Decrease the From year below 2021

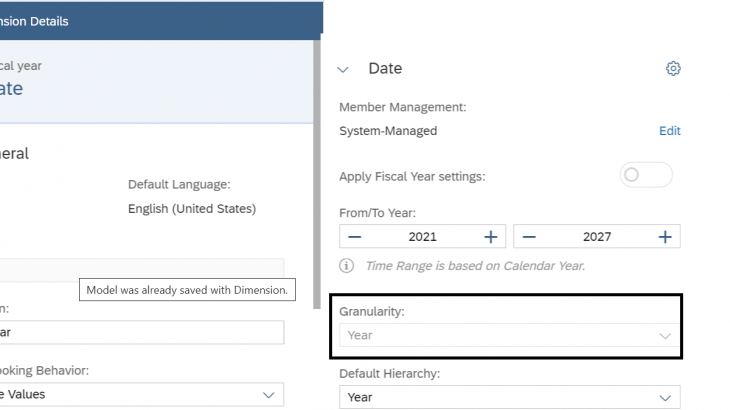(355, 237)
